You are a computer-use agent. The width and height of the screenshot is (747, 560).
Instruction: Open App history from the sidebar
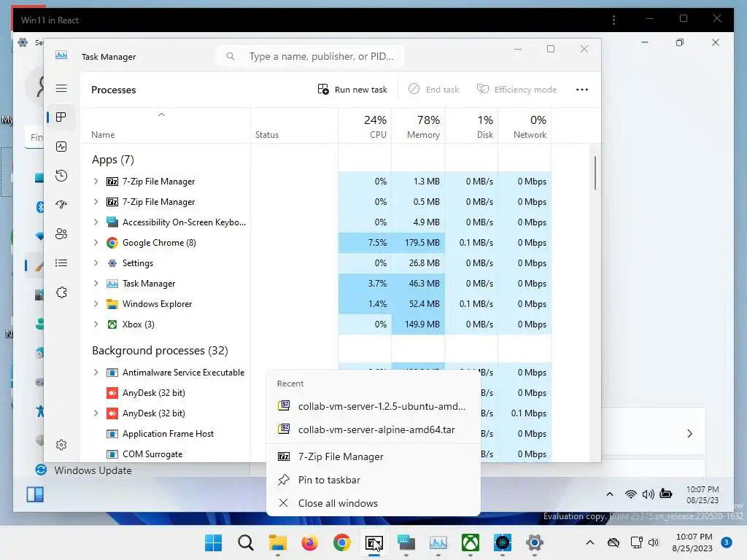(x=61, y=176)
